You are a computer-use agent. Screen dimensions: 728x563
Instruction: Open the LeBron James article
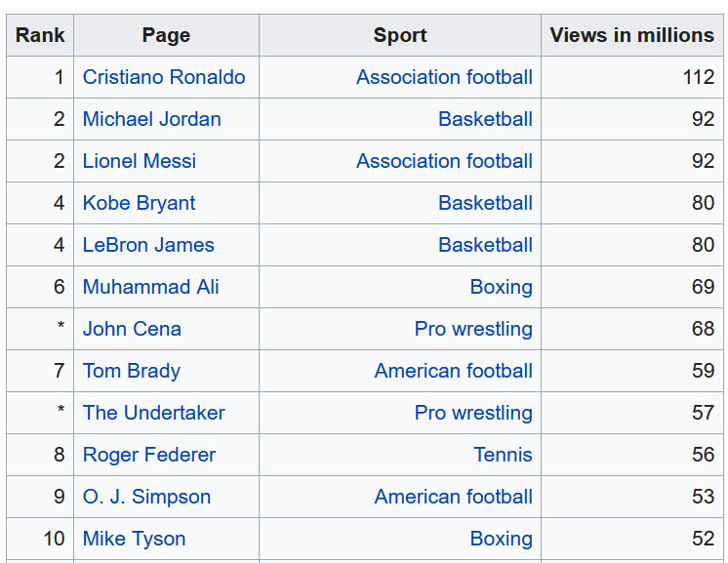pos(148,245)
